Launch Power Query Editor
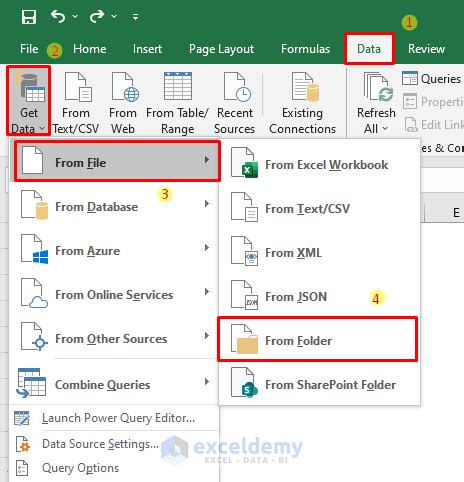Screen dimensions: 464x482 114,418
